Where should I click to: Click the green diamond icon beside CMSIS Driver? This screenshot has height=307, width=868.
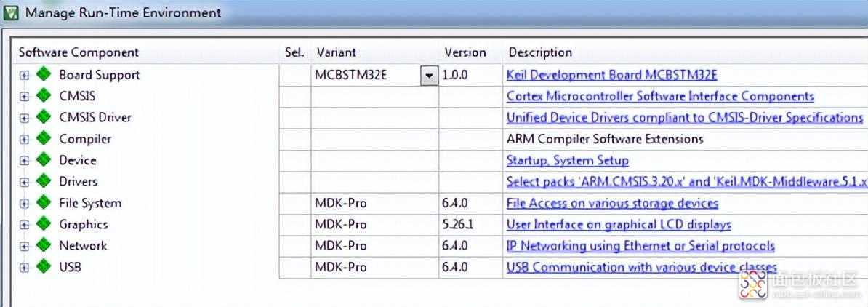[44, 117]
